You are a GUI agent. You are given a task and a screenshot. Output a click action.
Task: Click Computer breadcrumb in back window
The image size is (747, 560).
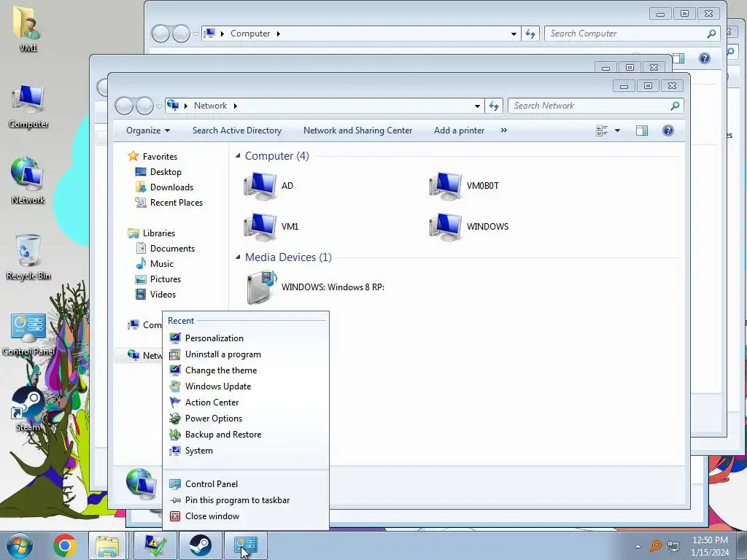coord(250,34)
